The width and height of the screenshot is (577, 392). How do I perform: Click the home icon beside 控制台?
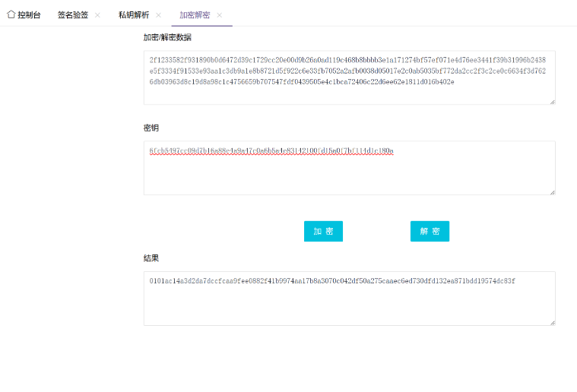point(11,14)
